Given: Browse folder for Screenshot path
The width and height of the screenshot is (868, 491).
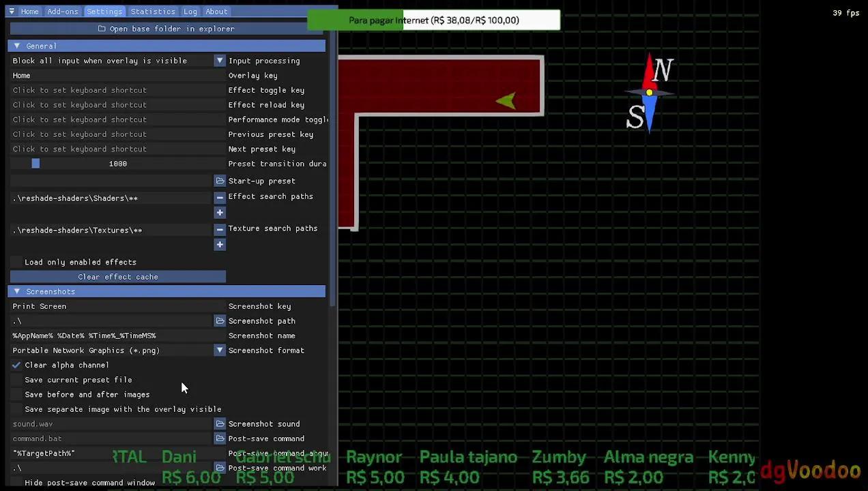Looking at the screenshot, I should (x=220, y=321).
